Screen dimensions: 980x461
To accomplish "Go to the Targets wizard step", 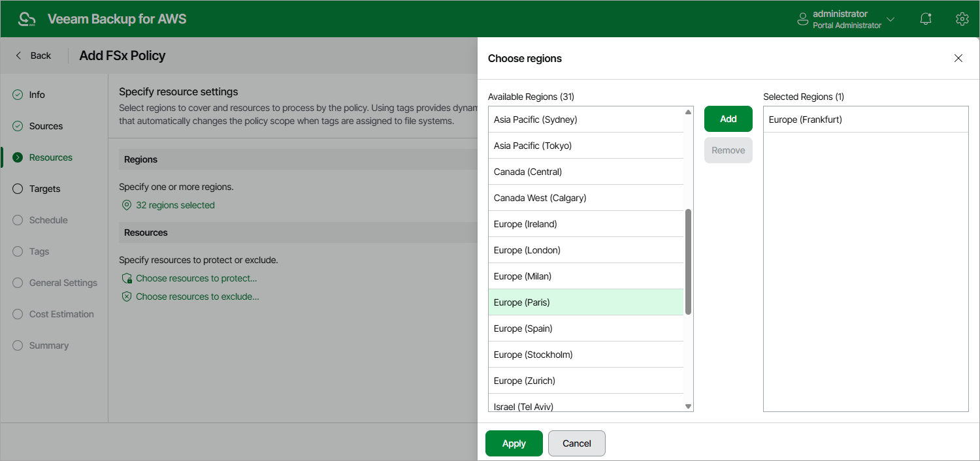I will pos(44,189).
